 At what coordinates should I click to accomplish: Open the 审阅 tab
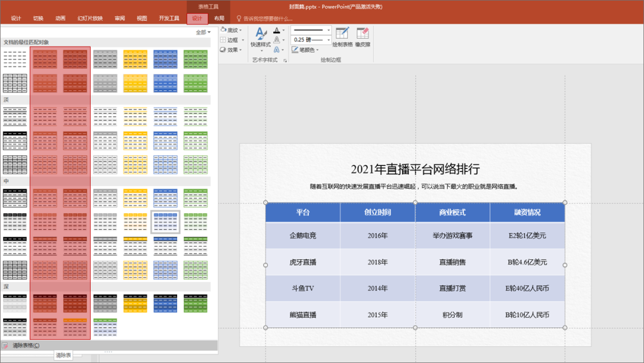(119, 19)
